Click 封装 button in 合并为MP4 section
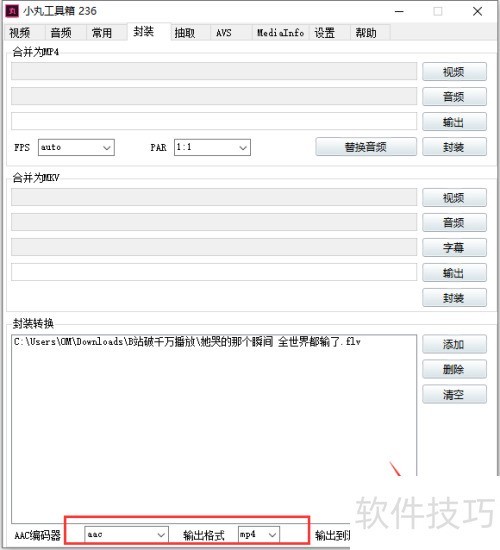This screenshot has width=500, height=550. pyautogui.click(x=454, y=147)
